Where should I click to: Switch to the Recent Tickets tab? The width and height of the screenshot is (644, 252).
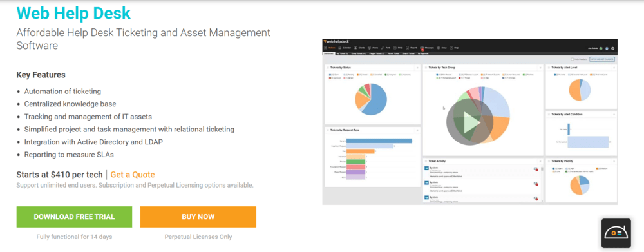point(393,53)
